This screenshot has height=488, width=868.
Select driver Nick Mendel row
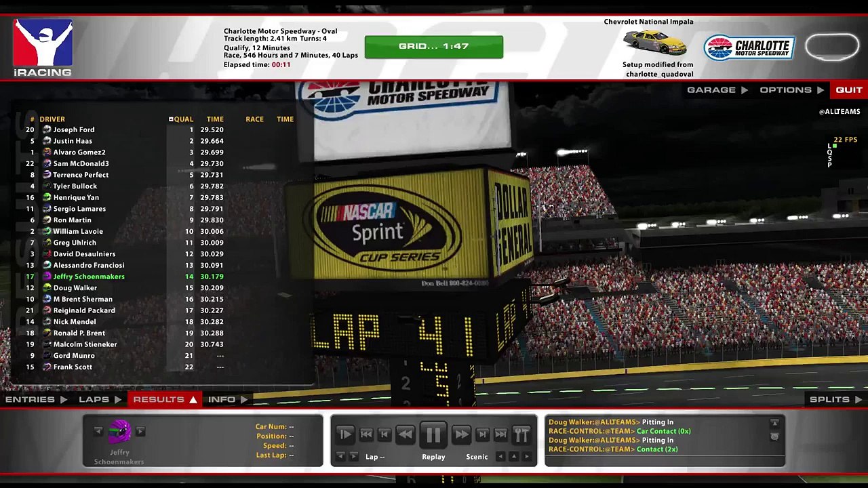[125, 322]
